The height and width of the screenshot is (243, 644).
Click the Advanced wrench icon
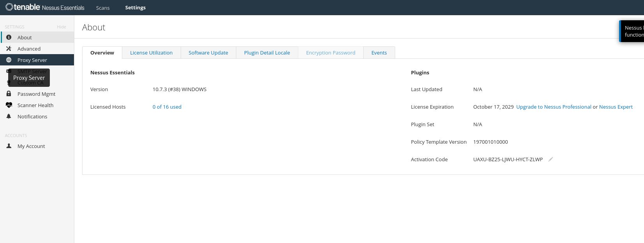9,49
